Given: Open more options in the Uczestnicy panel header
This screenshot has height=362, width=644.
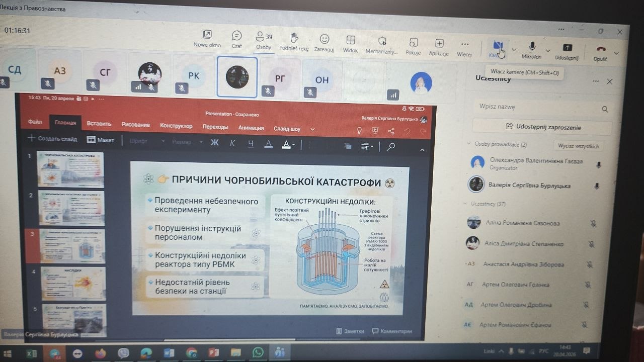Looking at the screenshot, I should tap(596, 81).
